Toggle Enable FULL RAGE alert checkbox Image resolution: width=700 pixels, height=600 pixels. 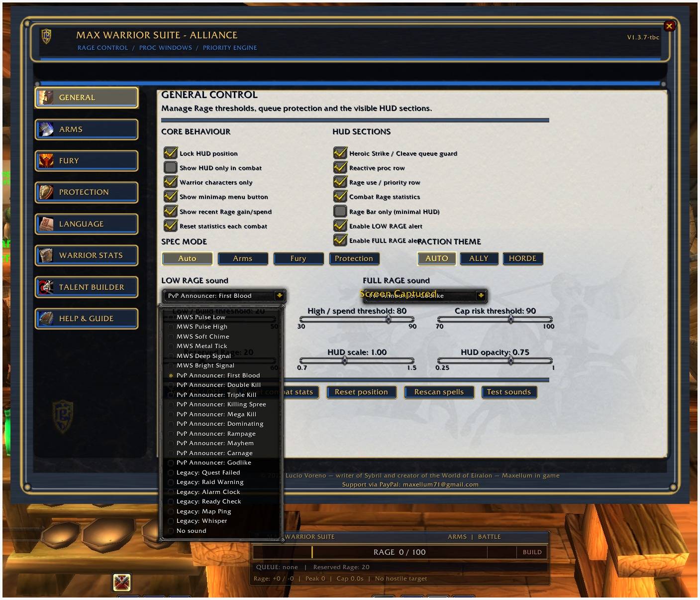tap(340, 240)
